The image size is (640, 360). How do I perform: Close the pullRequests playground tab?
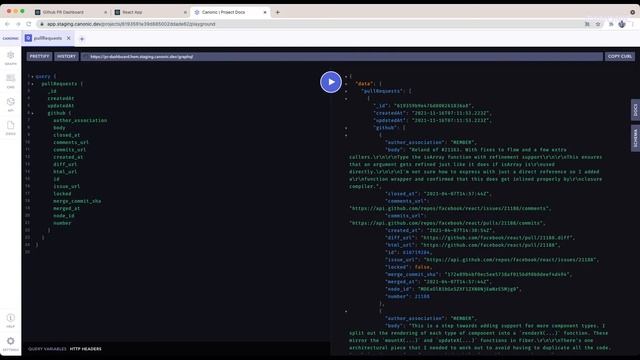click(x=69, y=38)
